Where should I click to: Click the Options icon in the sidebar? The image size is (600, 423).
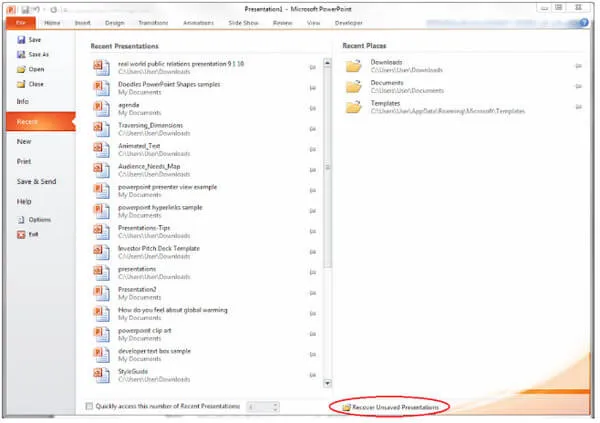[21, 219]
